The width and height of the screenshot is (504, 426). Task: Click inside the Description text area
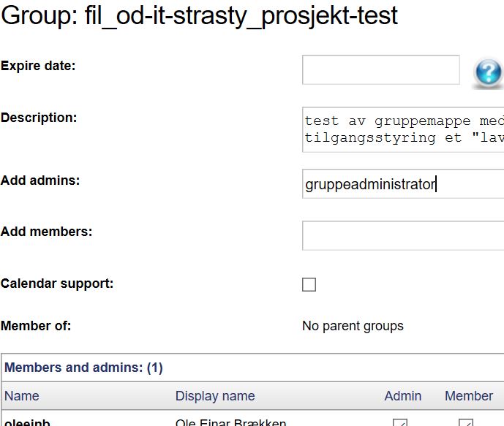click(403, 129)
